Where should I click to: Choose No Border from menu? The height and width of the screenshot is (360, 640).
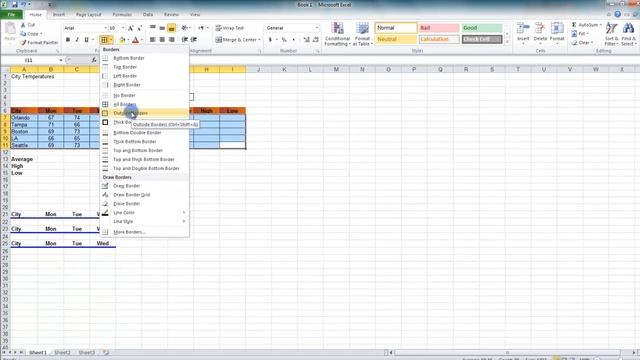pyautogui.click(x=144, y=95)
